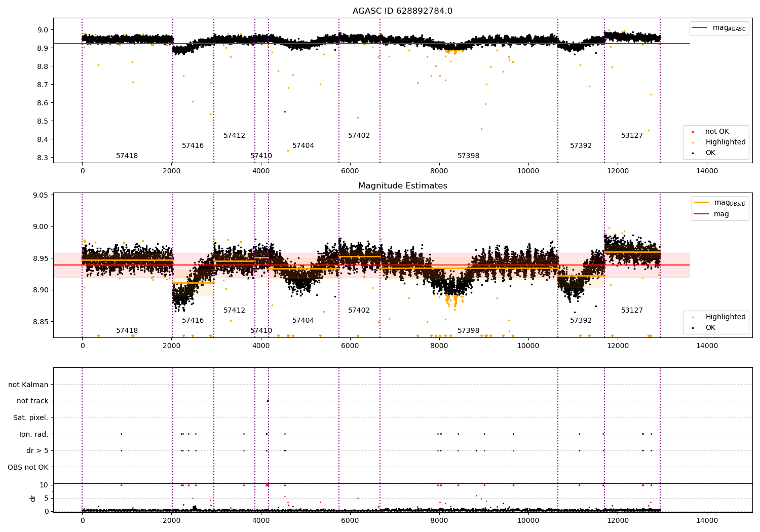Viewport: 760px width, 532px height.
Task: Click the 'not OK' legend entry
Action: (x=717, y=131)
